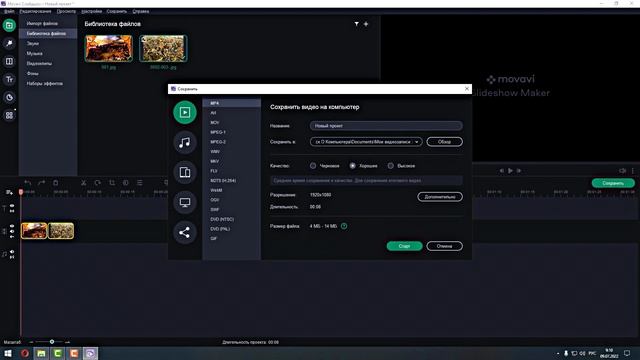Click the plus add-file icon in library header
Screen dimensions: 640x360
point(366,24)
